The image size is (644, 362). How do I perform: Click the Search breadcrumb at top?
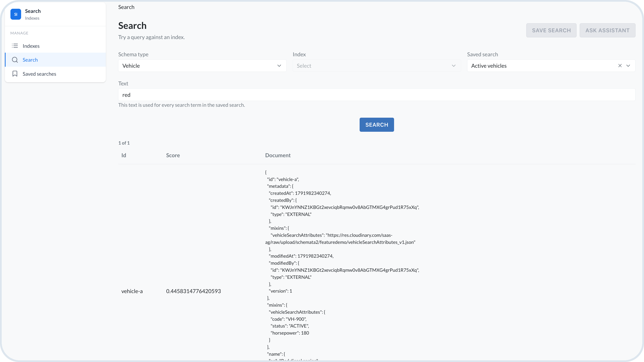(x=126, y=7)
